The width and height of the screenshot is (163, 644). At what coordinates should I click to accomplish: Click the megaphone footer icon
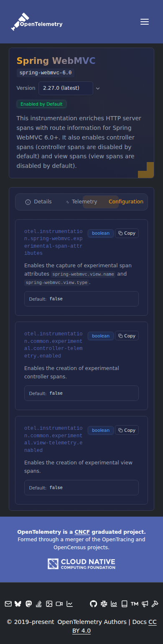[145, 603]
